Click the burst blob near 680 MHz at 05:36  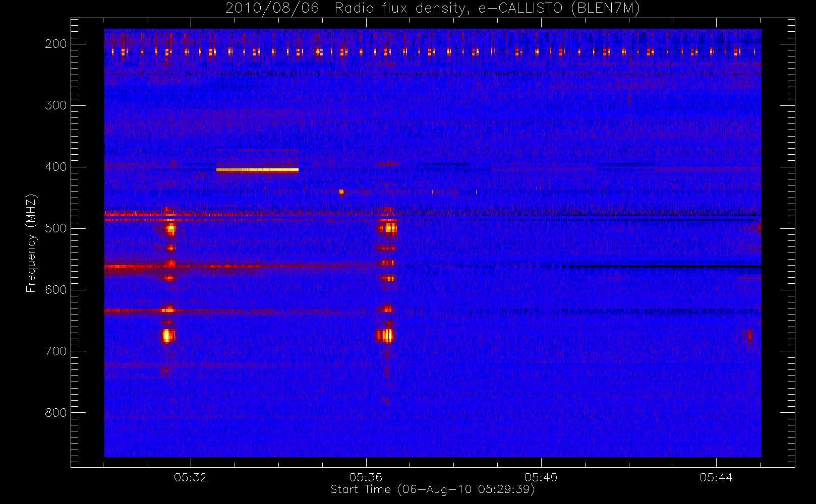coord(386,336)
